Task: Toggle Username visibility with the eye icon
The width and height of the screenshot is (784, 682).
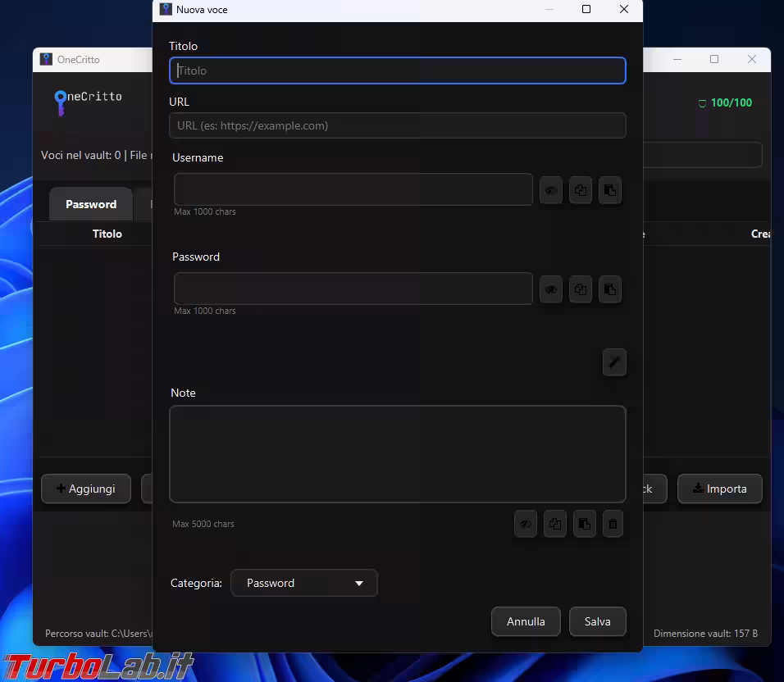Action: 550,190
